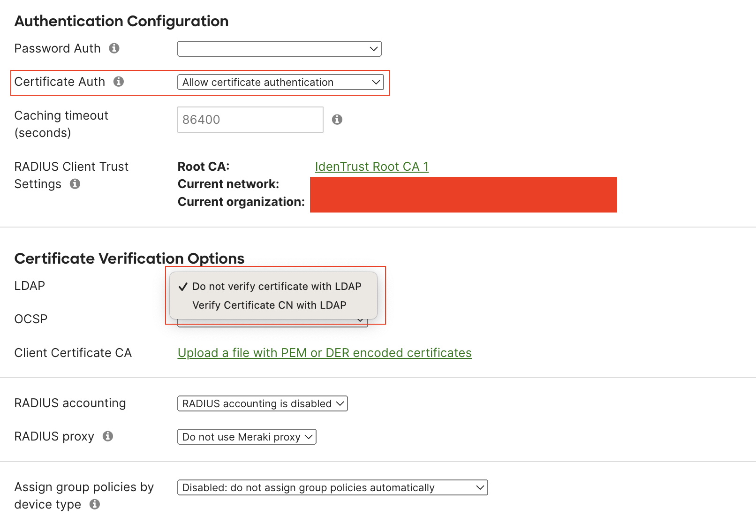The image size is (756, 532).
Task: Select 'Verify Certificate CN with LDAP' option
Action: [x=269, y=305]
